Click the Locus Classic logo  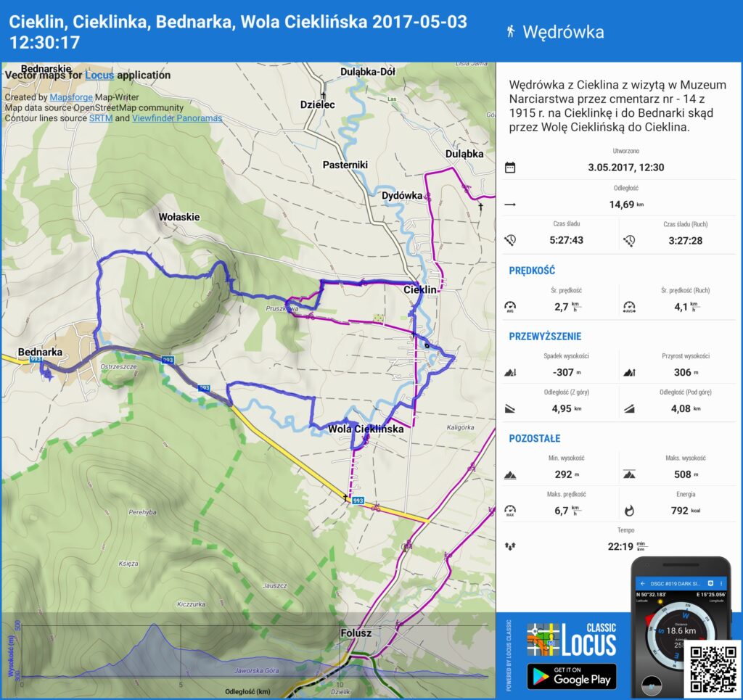[x=571, y=640]
